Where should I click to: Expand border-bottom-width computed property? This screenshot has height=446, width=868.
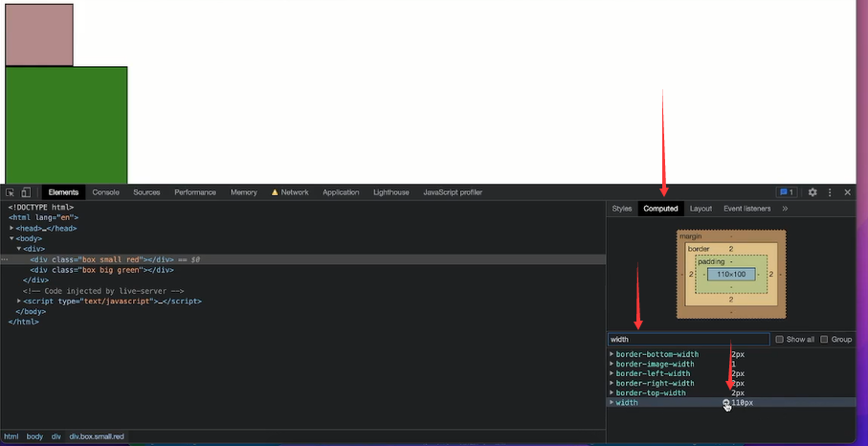coord(612,354)
